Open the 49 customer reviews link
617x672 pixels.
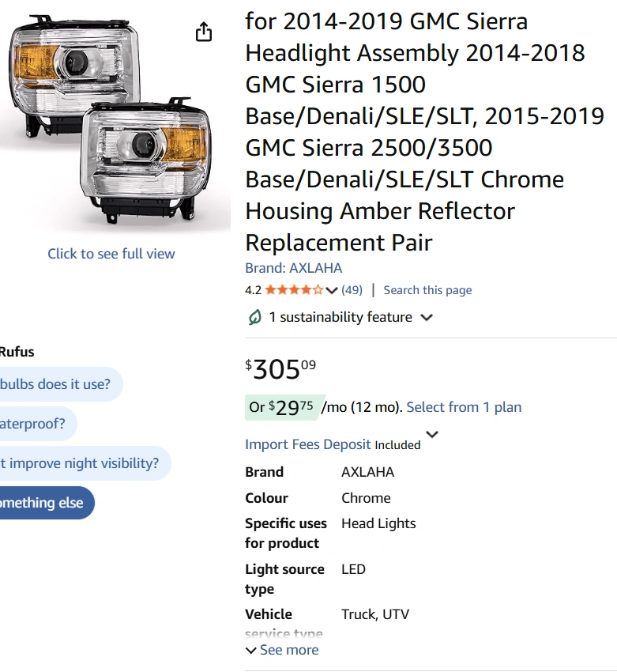[352, 290]
